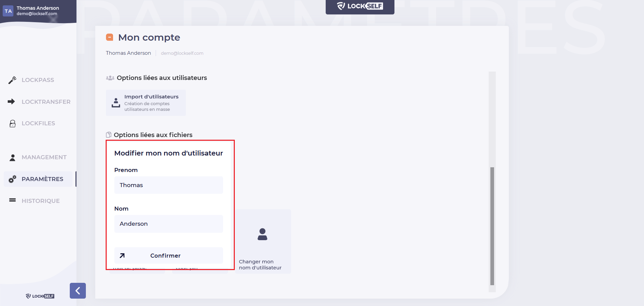Open the MANAGEMENT section
The width and height of the screenshot is (644, 306).
pyautogui.click(x=44, y=157)
